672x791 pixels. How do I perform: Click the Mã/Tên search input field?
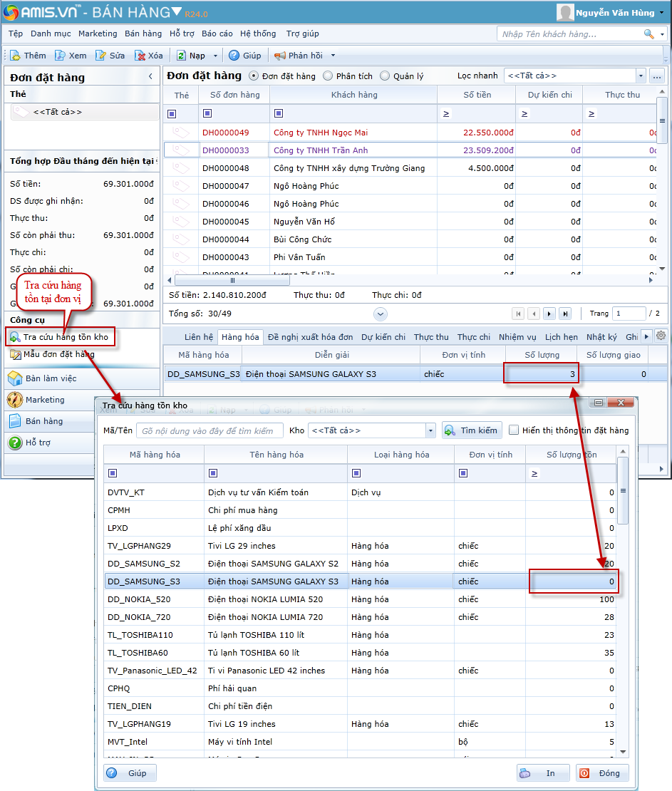pos(210,430)
